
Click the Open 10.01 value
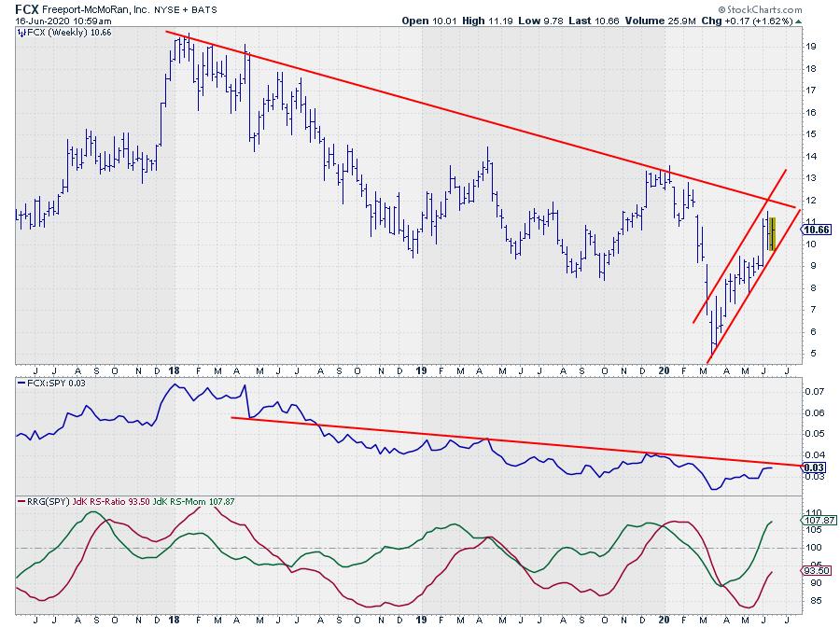click(x=428, y=21)
